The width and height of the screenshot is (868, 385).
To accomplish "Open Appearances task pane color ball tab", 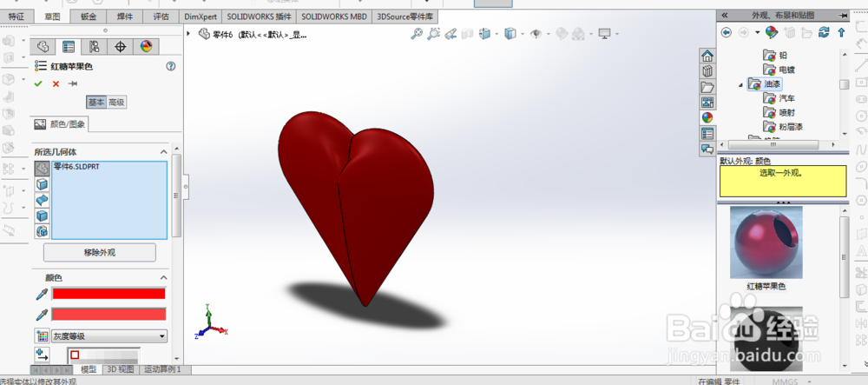I will (707, 117).
